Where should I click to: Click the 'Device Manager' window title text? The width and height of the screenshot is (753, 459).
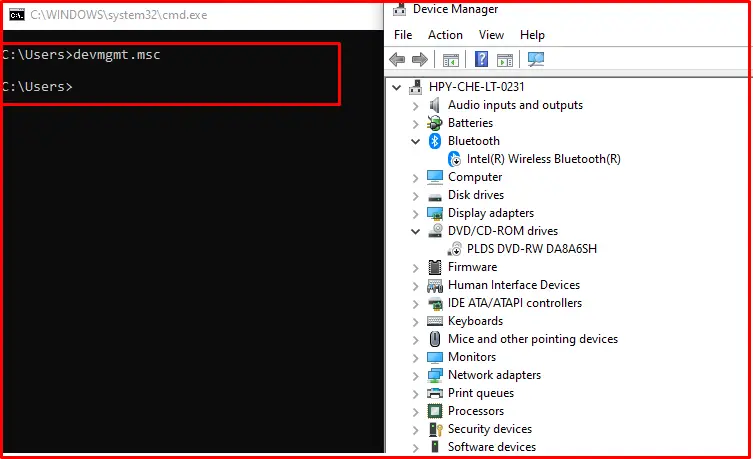tap(455, 9)
